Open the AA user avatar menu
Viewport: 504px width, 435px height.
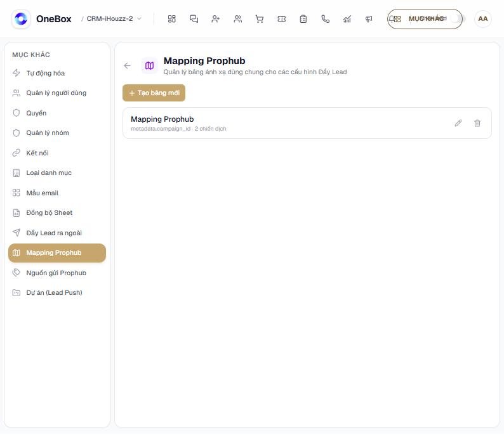(x=483, y=19)
